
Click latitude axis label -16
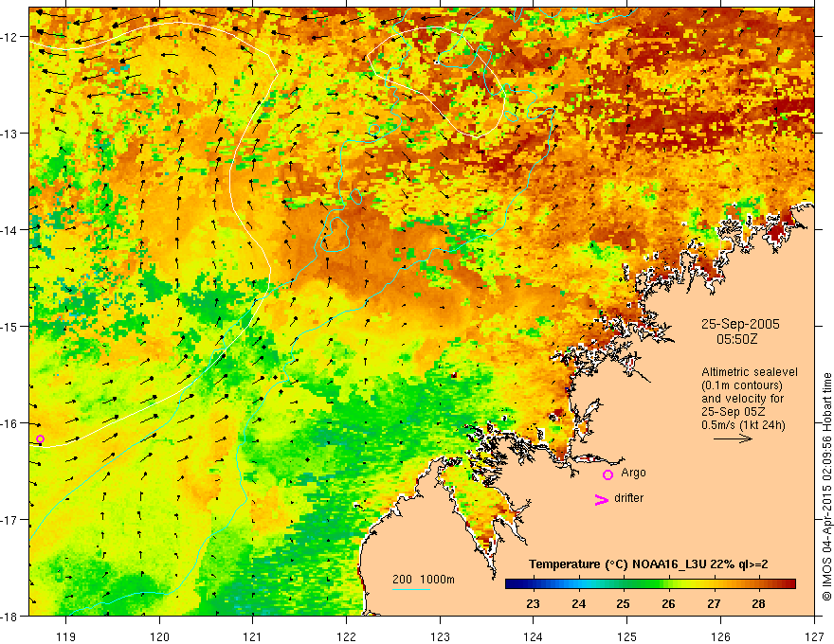coord(9,423)
